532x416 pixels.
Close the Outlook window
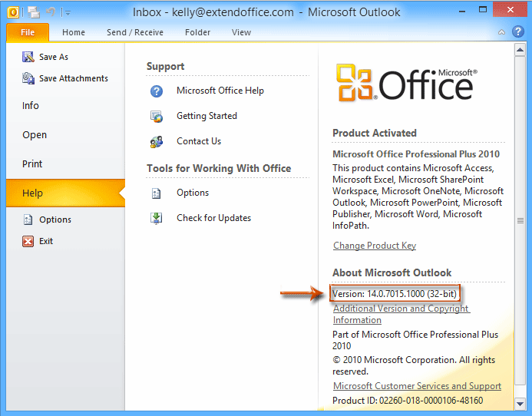click(x=511, y=9)
